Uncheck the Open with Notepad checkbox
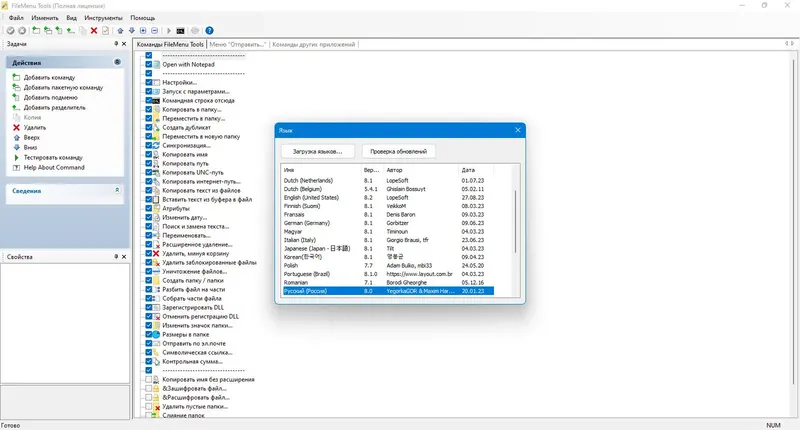The width and height of the screenshot is (800, 430). (148, 65)
